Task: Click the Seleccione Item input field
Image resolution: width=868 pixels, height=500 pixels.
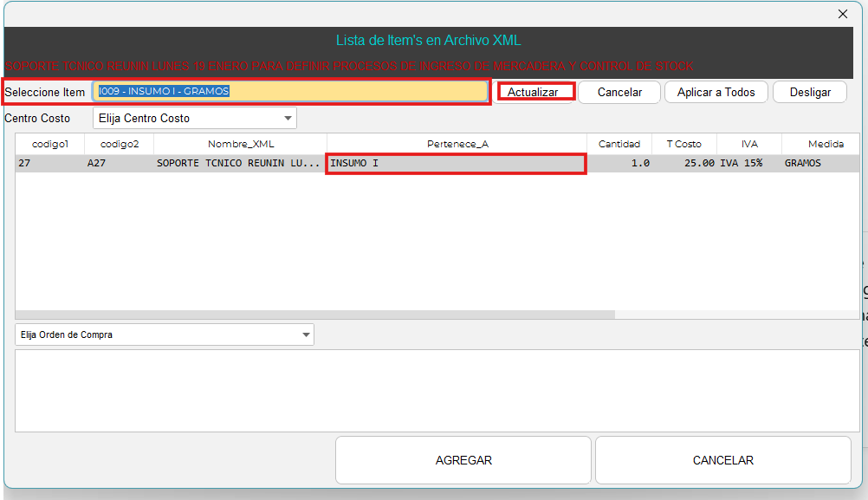Action: 290,91
